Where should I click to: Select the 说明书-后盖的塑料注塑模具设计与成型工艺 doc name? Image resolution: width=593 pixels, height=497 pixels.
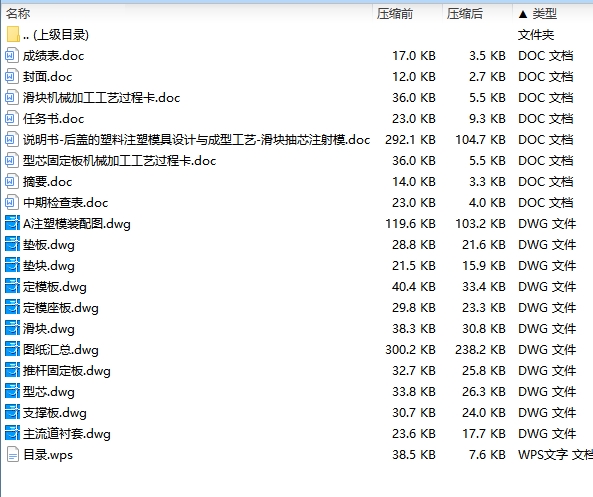(196, 140)
